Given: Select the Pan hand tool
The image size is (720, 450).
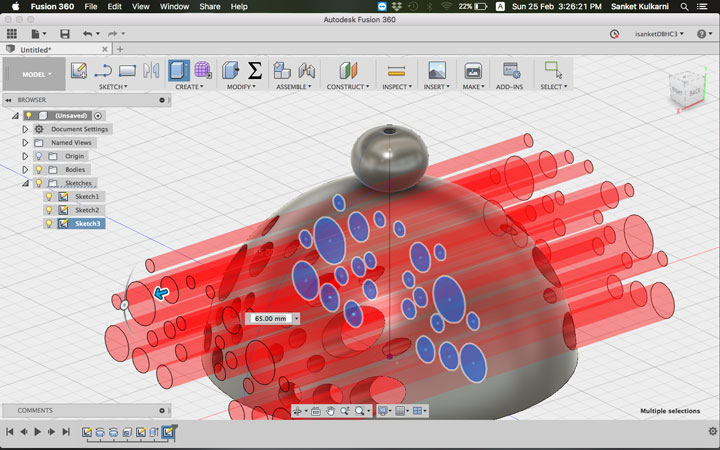Looking at the screenshot, I should [330, 411].
